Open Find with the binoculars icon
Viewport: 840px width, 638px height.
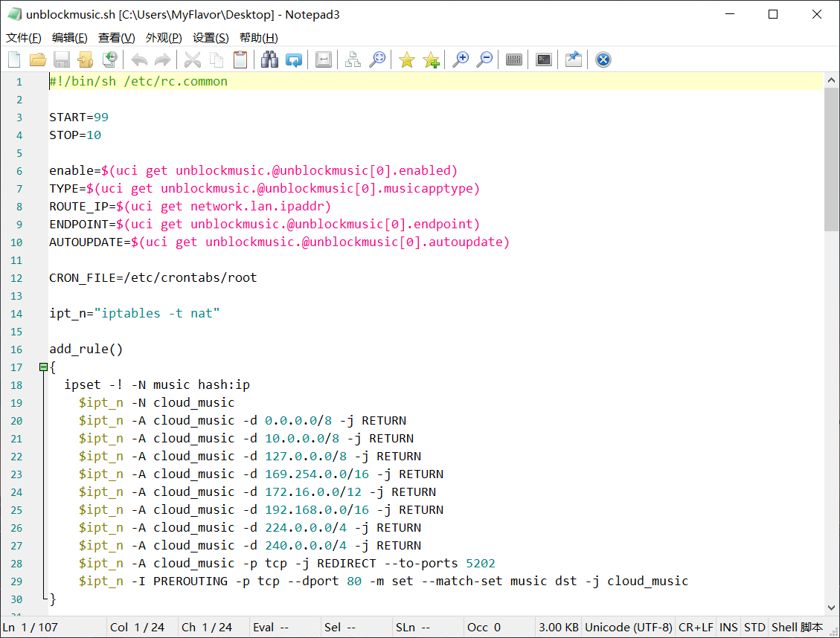pyautogui.click(x=269, y=59)
